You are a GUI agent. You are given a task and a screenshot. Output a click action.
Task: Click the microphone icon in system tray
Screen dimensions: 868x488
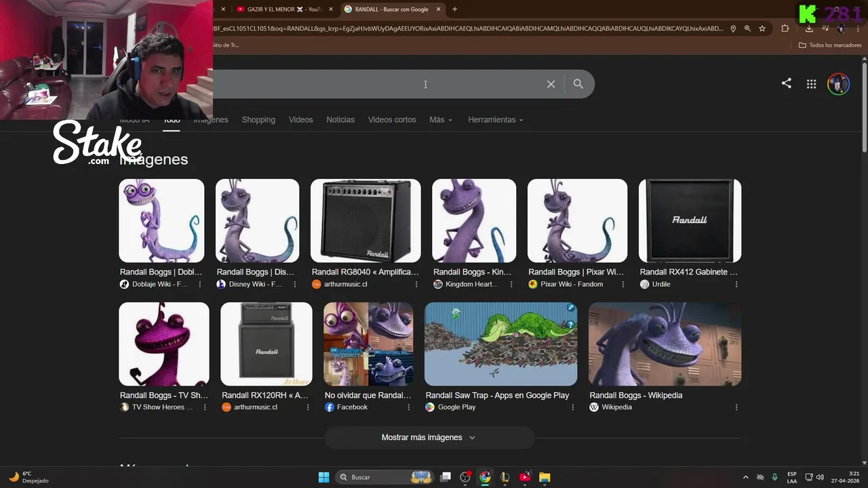(x=774, y=477)
